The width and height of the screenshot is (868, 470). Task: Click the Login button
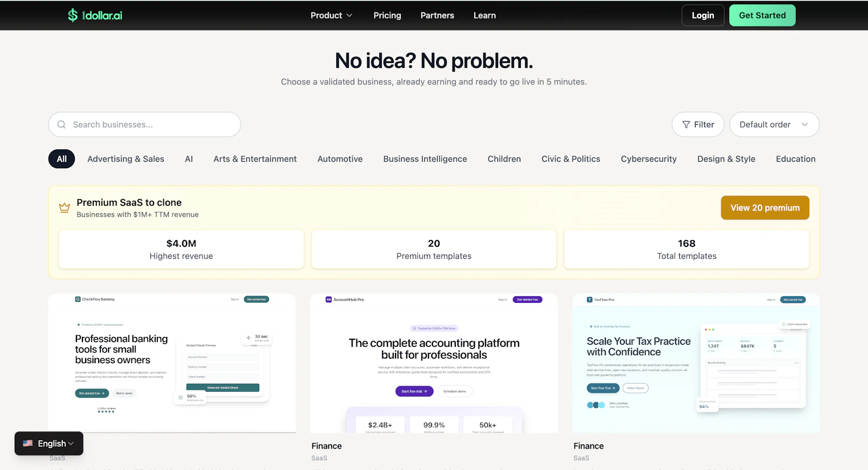703,15
